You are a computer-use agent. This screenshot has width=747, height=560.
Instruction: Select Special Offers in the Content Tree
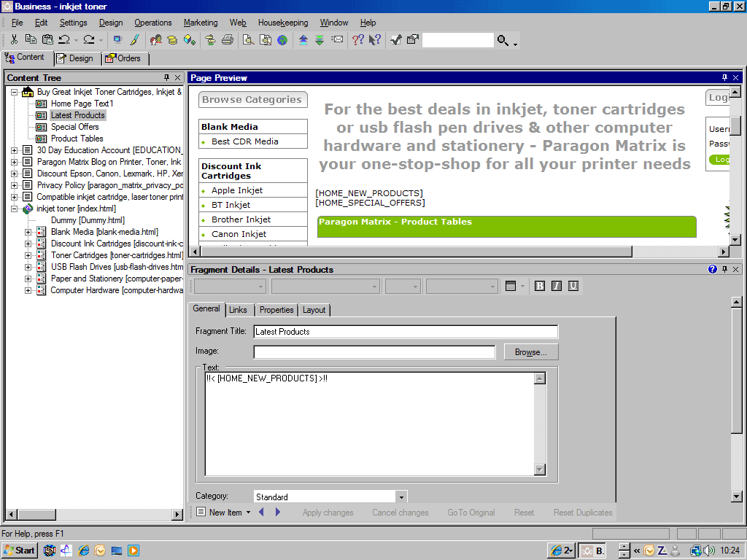pyautogui.click(x=75, y=127)
